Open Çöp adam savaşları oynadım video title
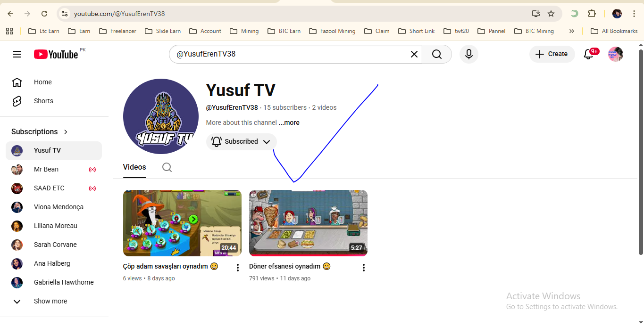 point(170,267)
